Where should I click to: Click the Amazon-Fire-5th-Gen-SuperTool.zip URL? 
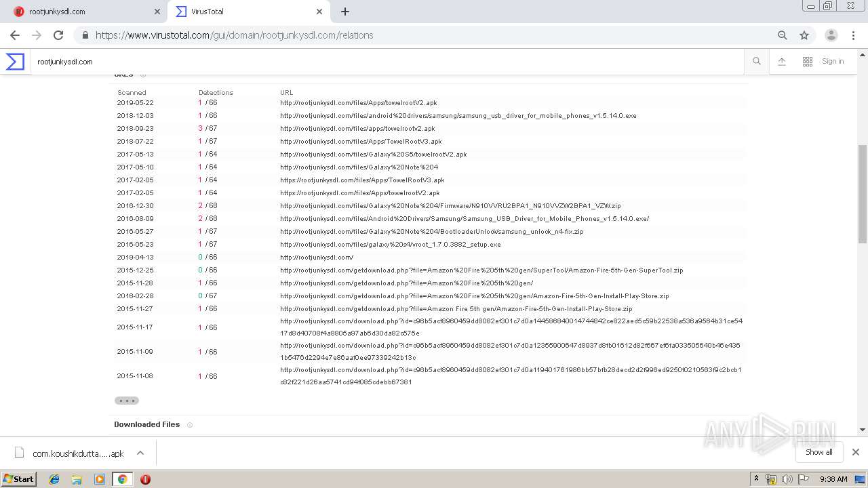(x=481, y=270)
